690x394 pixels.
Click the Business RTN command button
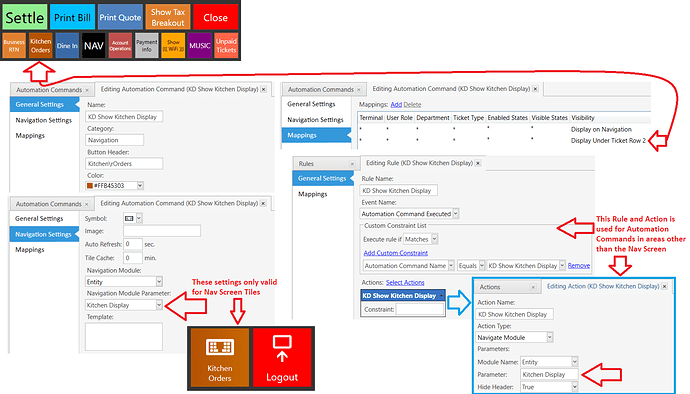[x=14, y=45]
